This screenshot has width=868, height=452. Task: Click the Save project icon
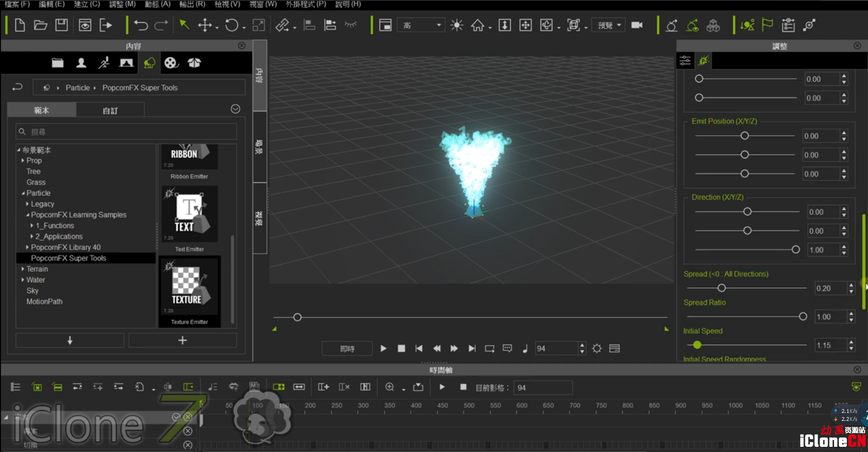tap(62, 25)
